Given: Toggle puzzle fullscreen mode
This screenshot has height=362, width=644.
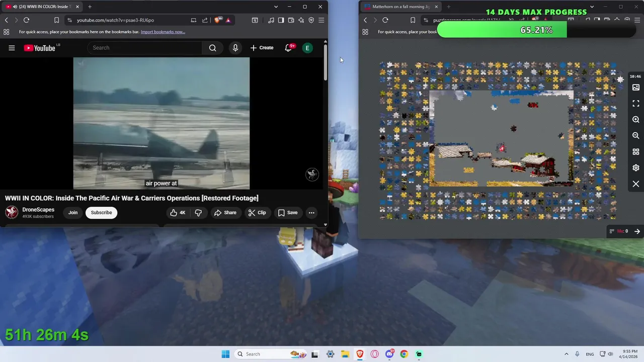Looking at the screenshot, I should [x=636, y=104].
